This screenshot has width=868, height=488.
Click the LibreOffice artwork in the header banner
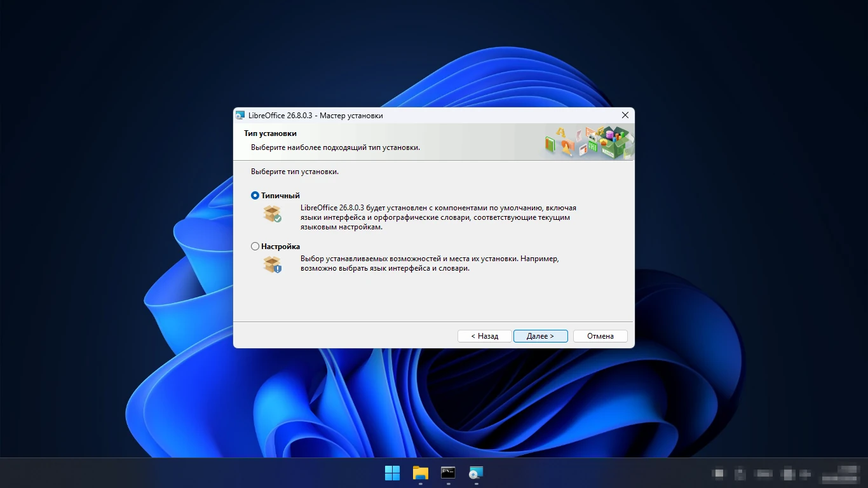coord(589,142)
